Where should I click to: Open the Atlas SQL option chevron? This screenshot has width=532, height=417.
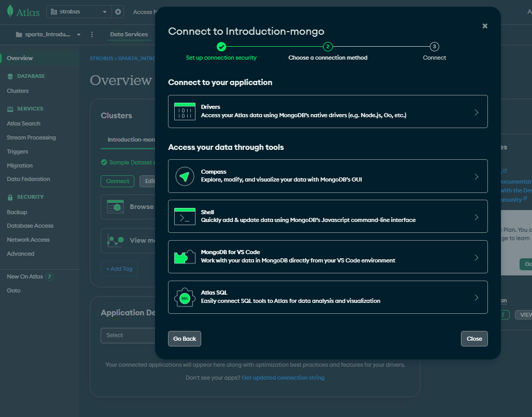pos(477,298)
